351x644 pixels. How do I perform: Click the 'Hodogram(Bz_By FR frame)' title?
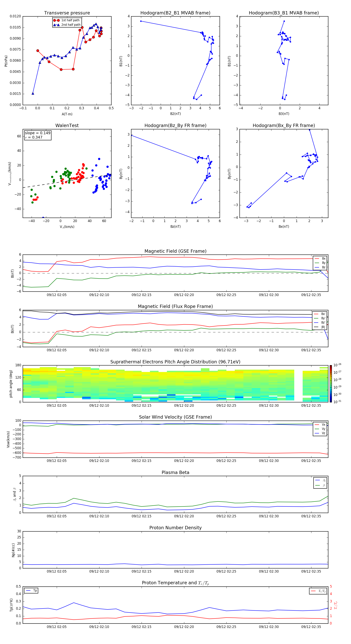coord(175,125)
